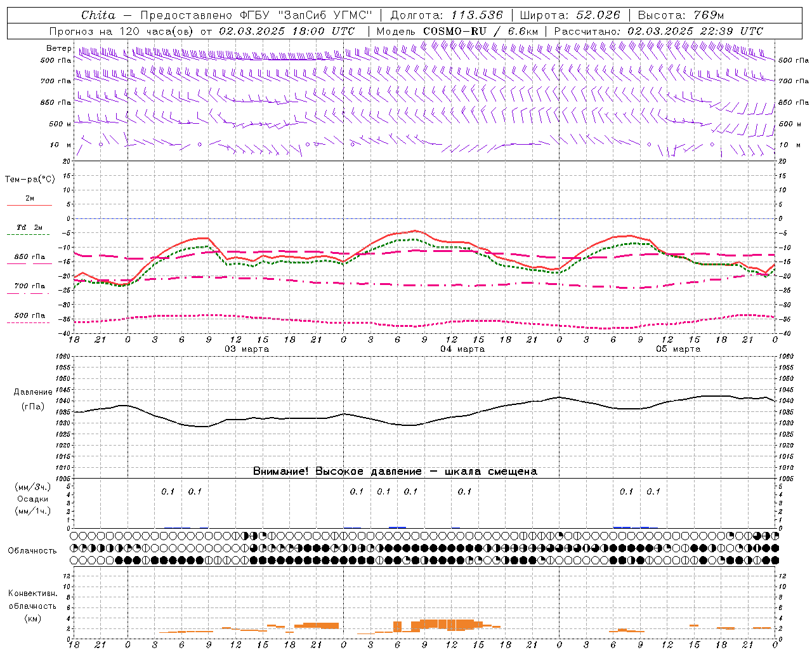Click the '05 марта' date label

pos(678,349)
